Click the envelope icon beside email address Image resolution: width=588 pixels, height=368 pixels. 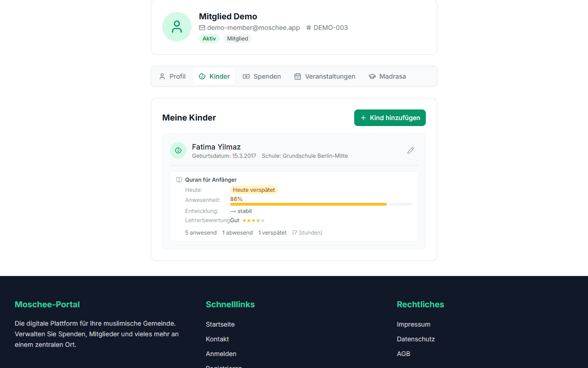tap(202, 28)
